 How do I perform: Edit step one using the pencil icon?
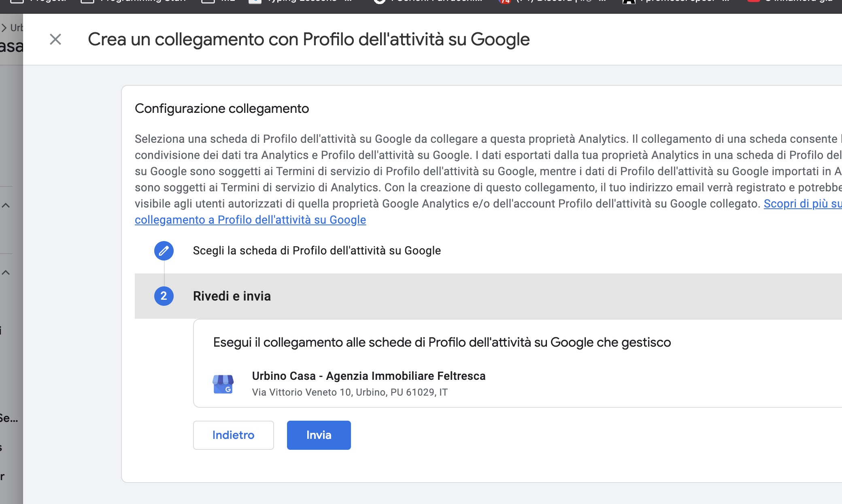point(164,251)
